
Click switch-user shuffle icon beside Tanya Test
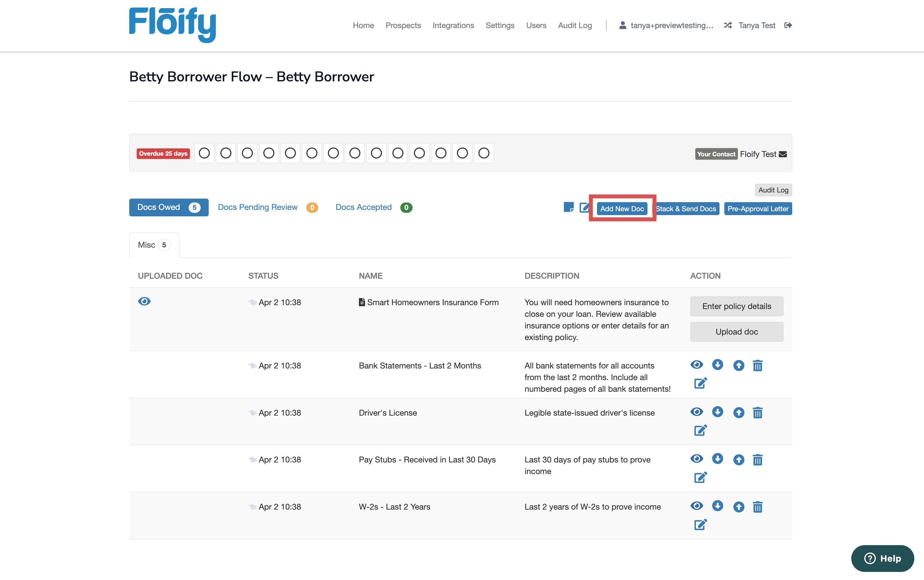(x=728, y=25)
